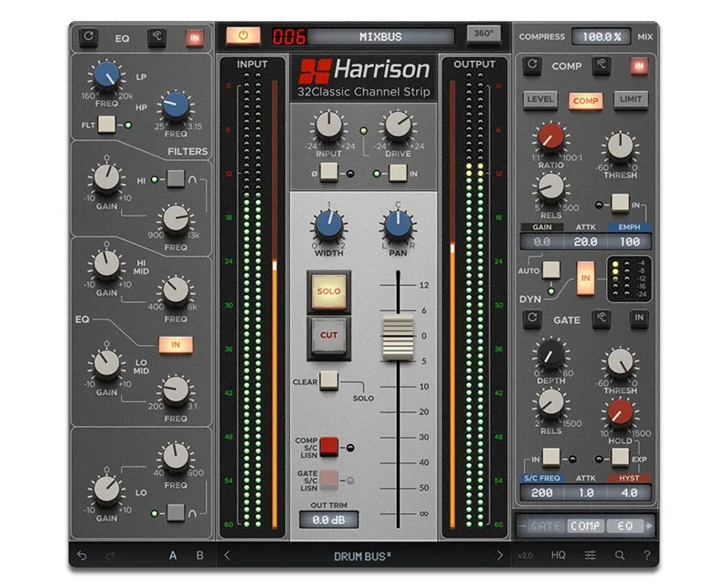Image resolution: width=728 pixels, height=587 pixels.
Task: Go to previous preset with left chevron
Action: pyautogui.click(x=227, y=555)
